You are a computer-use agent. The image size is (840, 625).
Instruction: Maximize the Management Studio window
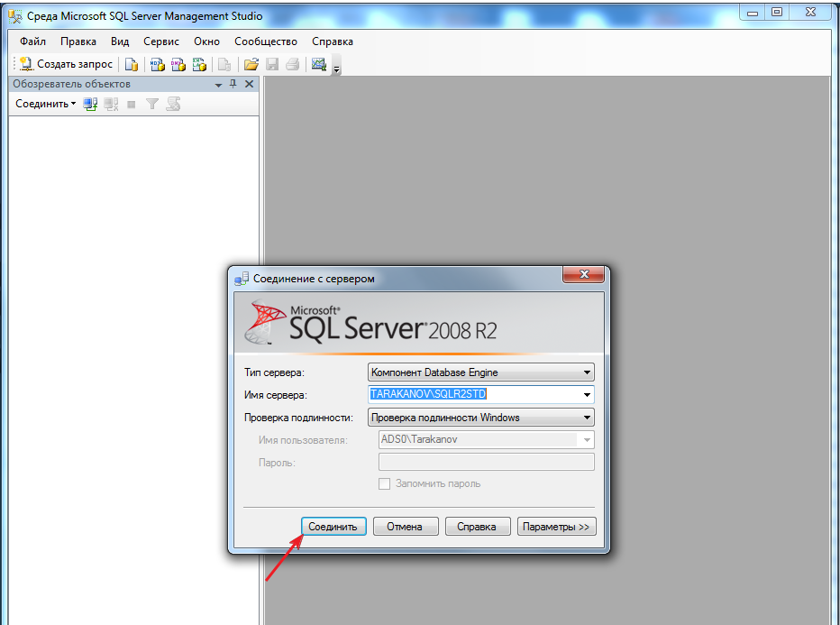(x=777, y=13)
